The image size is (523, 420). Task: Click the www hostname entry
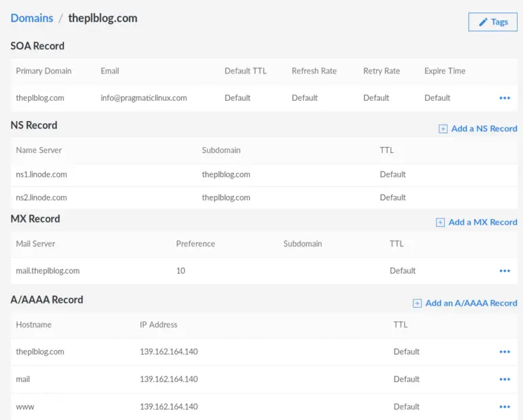pos(25,406)
